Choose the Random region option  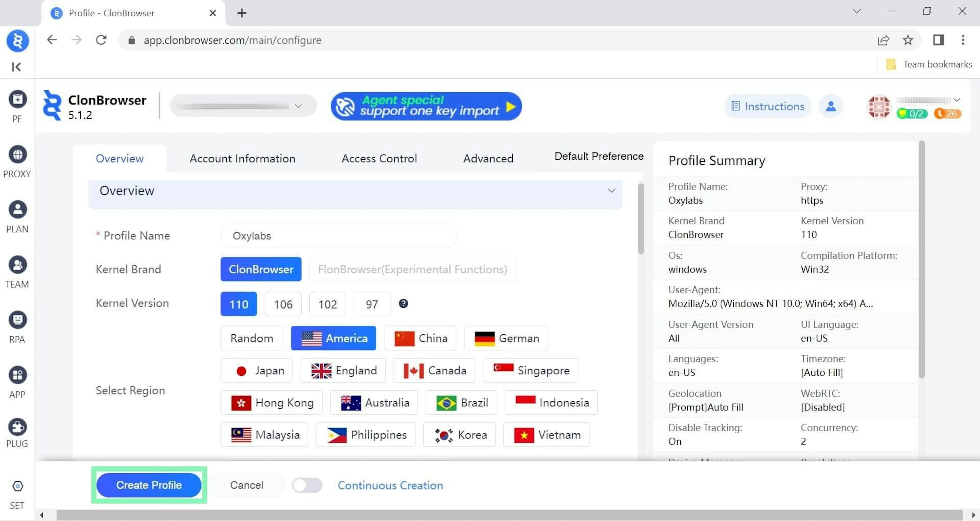[x=251, y=338]
